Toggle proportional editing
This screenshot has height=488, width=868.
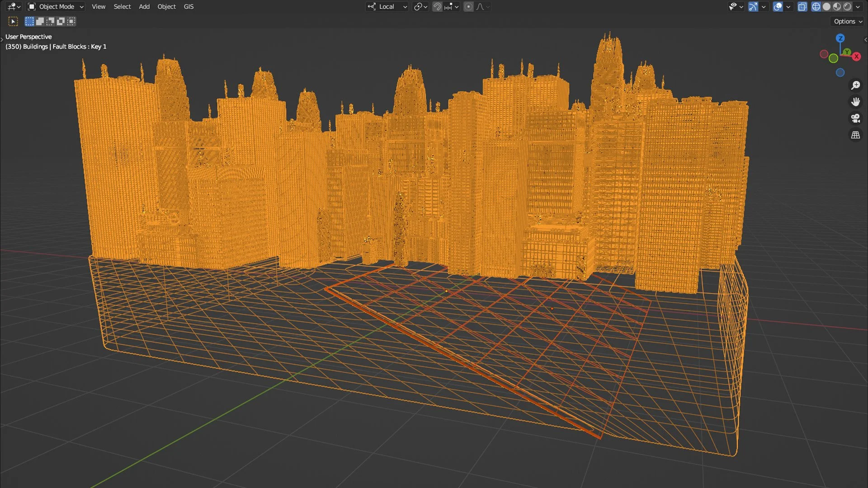(x=468, y=7)
